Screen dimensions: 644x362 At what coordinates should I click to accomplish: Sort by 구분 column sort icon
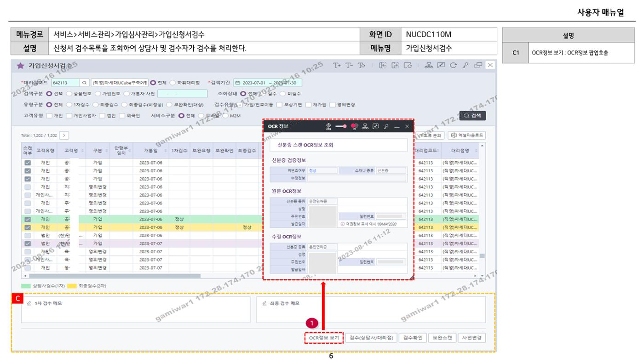click(107, 151)
